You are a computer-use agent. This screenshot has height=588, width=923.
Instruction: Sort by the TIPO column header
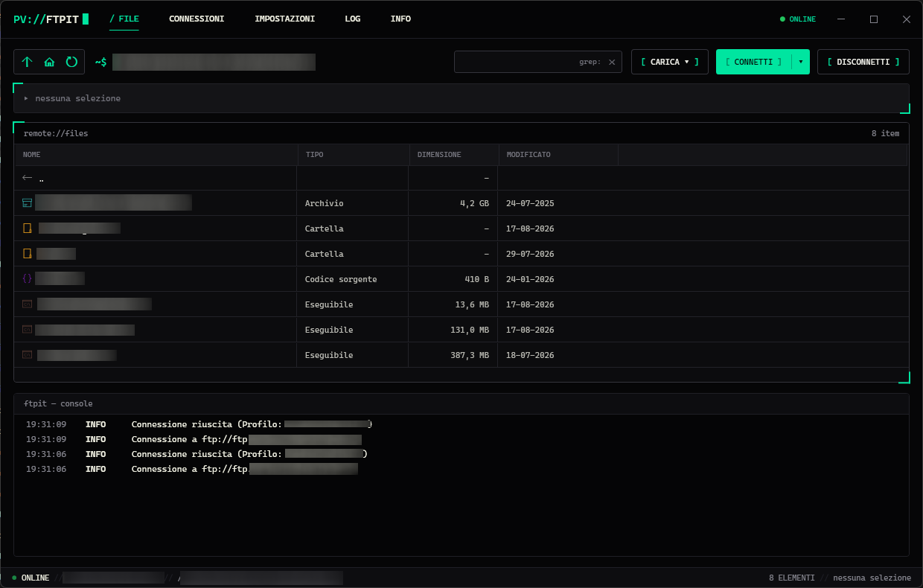354,155
